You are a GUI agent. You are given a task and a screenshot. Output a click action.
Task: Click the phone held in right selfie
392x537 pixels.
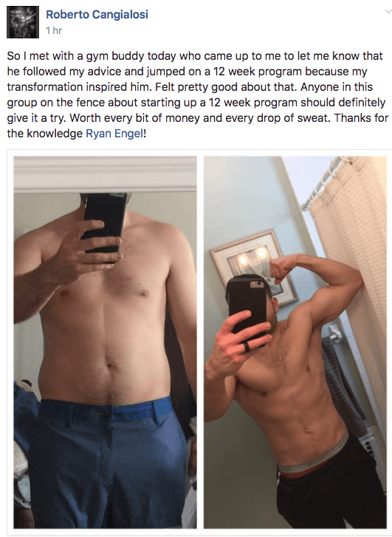point(247,308)
